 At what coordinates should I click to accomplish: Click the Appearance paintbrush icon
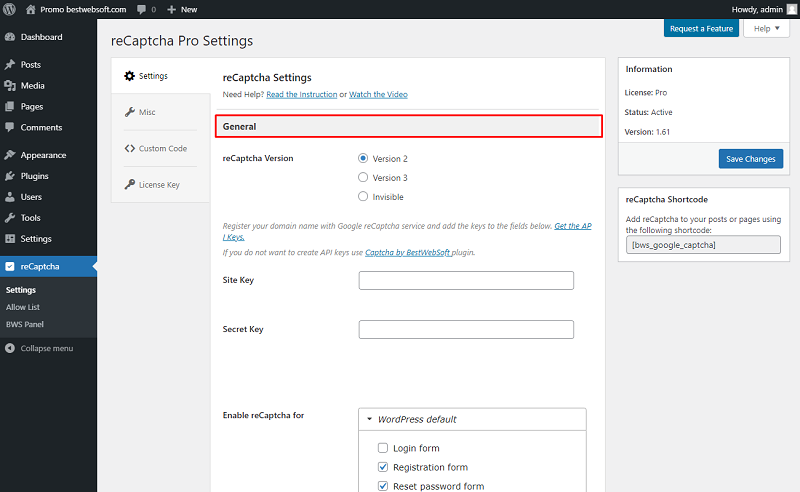pyautogui.click(x=10, y=155)
